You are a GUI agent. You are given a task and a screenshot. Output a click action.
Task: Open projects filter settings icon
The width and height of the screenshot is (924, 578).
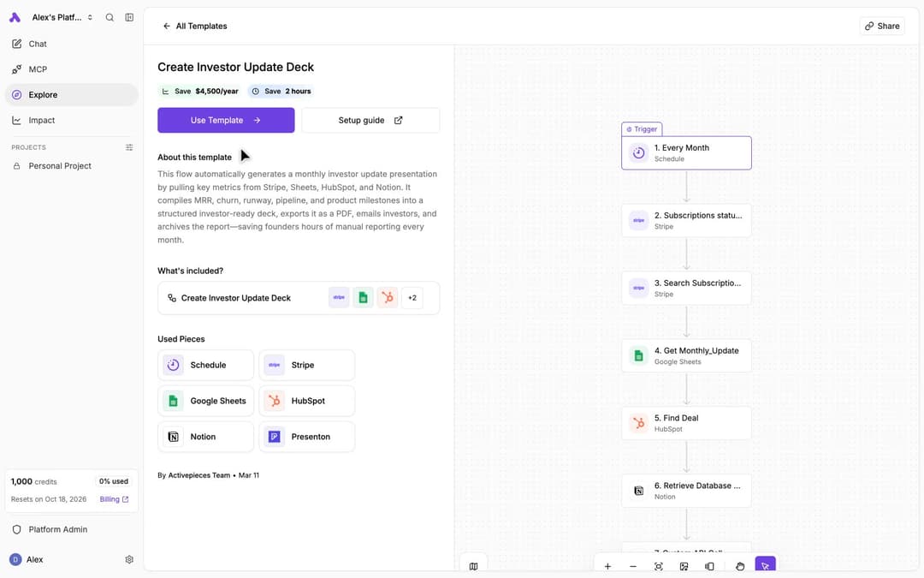click(x=129, y=147)
